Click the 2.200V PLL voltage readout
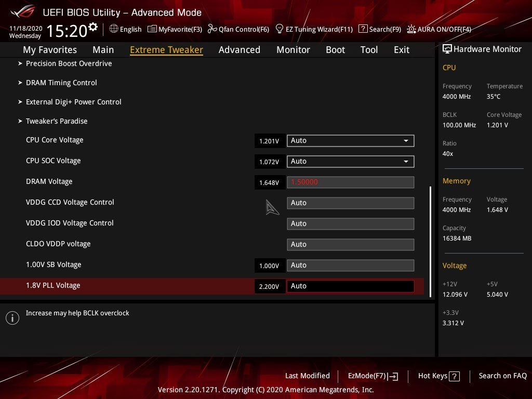The image size is (532, 399). click(x=270, y=286)
